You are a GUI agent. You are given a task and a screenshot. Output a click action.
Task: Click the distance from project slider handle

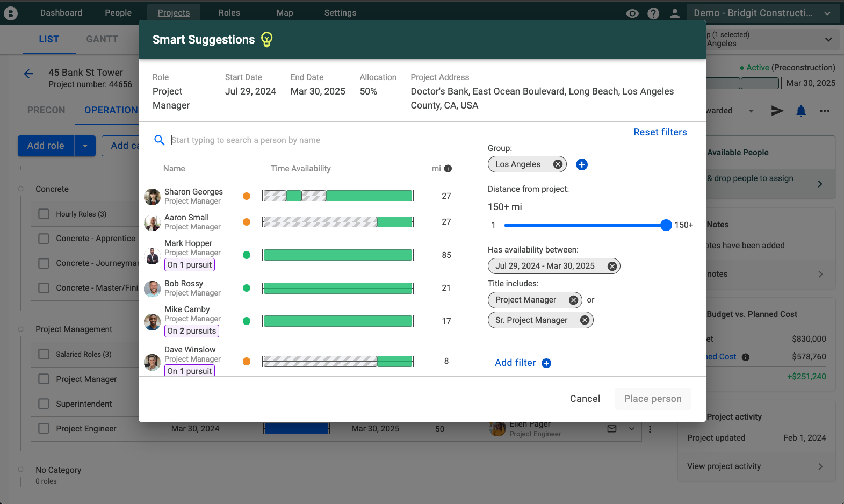click(x=666, y=225)
